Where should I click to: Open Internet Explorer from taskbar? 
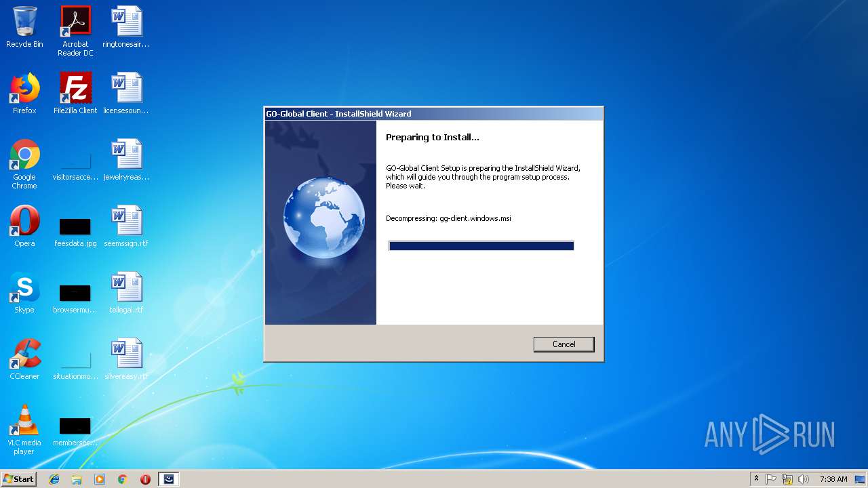54,479
